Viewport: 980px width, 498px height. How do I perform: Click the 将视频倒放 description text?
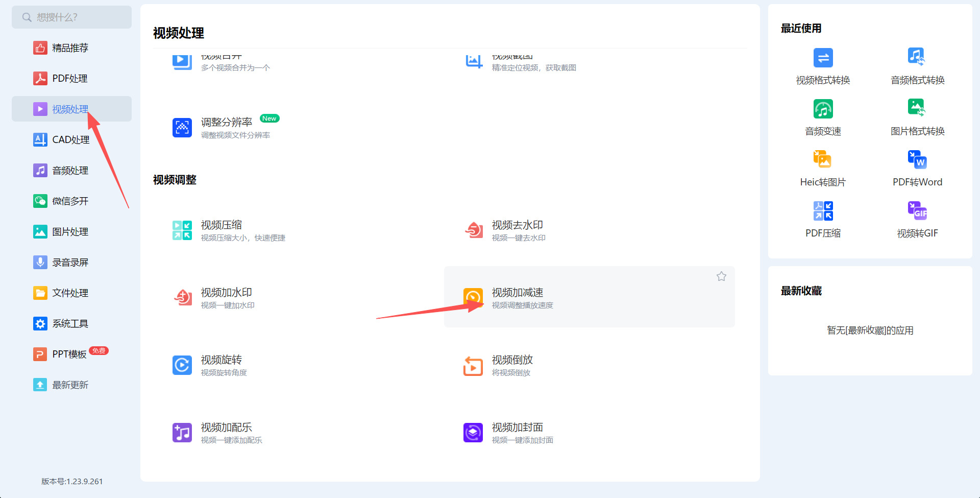coord(511,373)
